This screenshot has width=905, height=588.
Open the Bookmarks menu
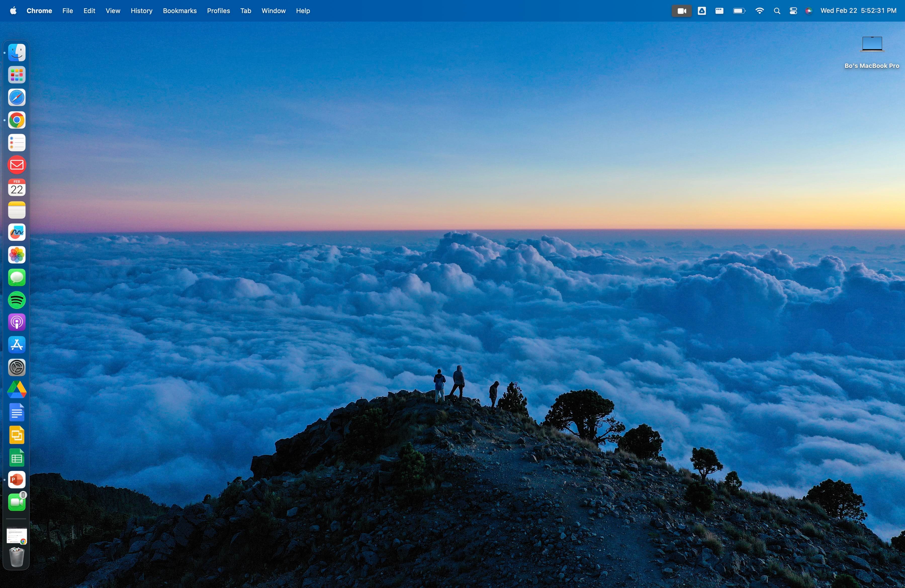point(179,11)
